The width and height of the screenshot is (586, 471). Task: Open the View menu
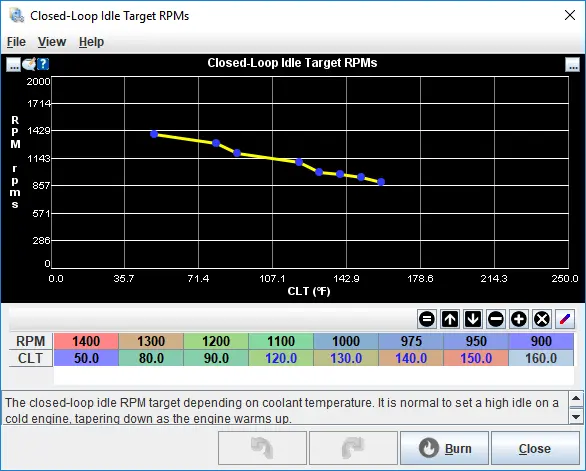pyautogui.click(x=52, y=42)
